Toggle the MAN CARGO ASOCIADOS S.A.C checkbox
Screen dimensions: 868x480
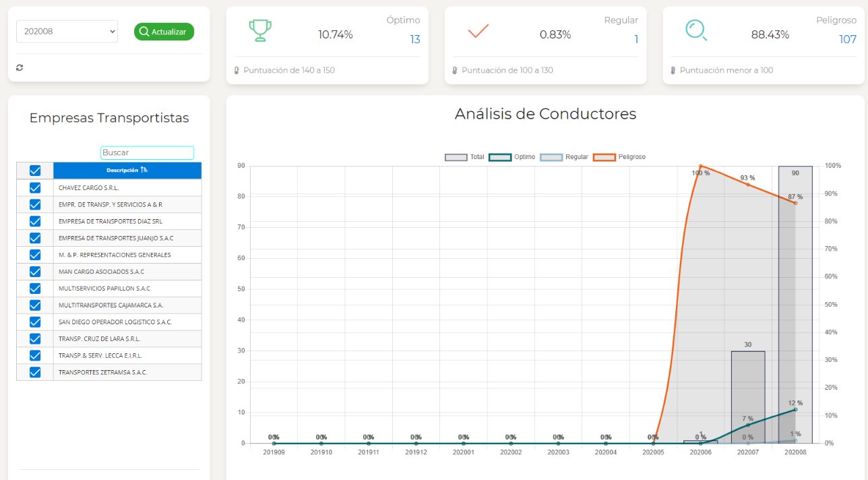(35, 272)
